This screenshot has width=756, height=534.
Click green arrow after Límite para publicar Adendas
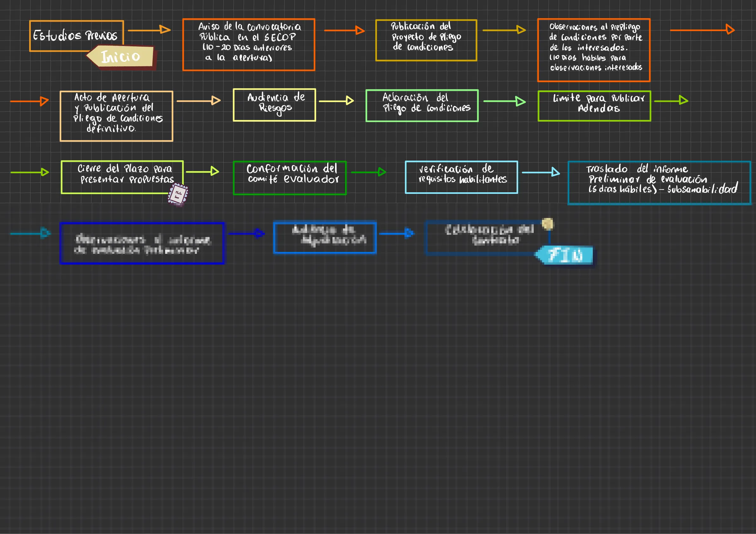click(671, 100)
